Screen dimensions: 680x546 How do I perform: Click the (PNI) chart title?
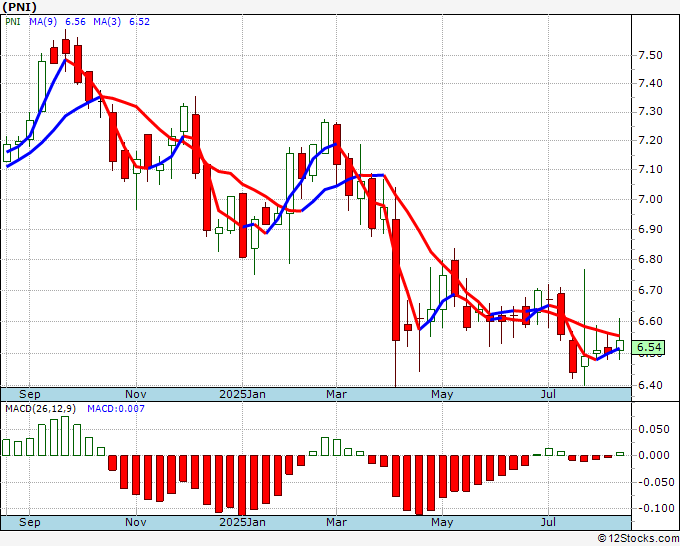19,7
